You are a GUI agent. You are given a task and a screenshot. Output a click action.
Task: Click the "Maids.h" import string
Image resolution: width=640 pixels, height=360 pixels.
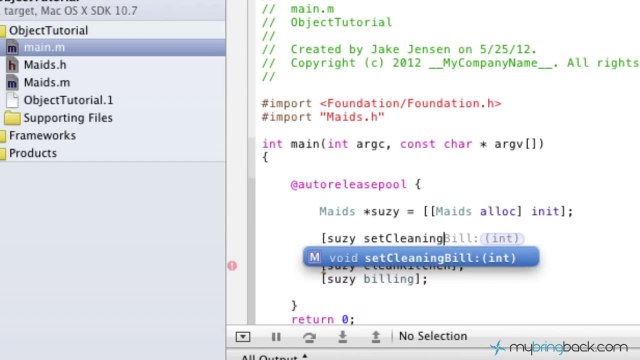point(352,117)
